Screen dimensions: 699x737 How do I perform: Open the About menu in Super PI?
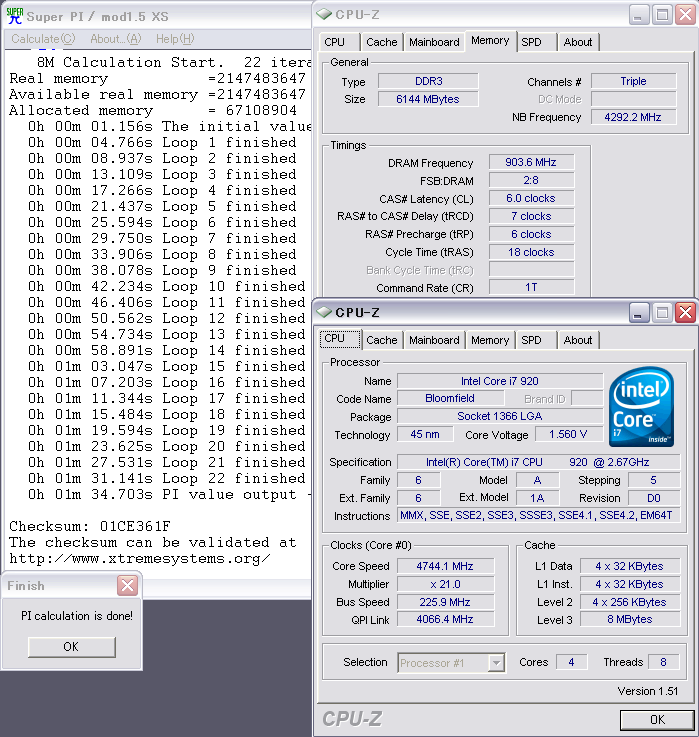pos(115,39)
